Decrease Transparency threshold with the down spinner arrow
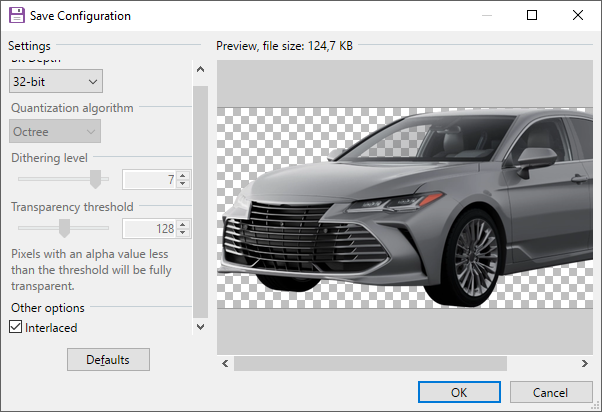The width and height of the screenshot is (602, 412). tap(183, 233)
